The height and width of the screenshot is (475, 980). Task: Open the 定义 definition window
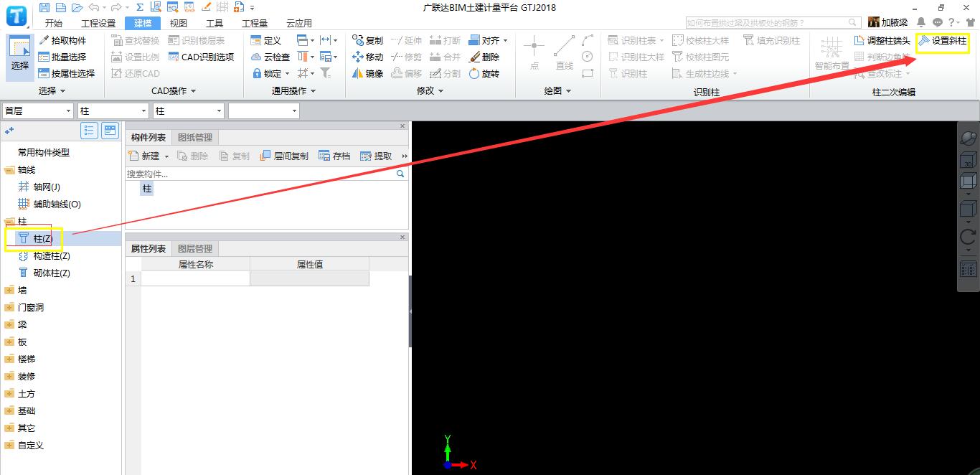click(266, 40)
